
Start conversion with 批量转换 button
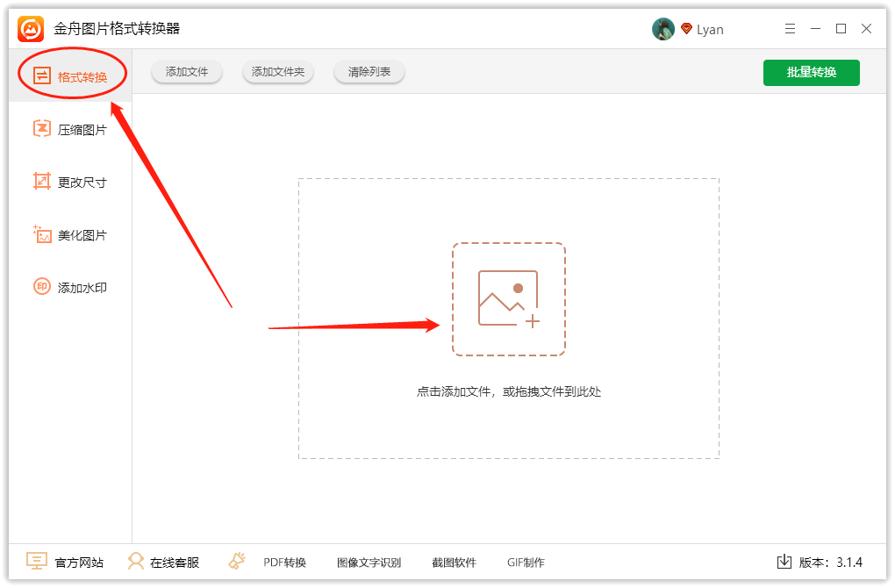point(811,72)
